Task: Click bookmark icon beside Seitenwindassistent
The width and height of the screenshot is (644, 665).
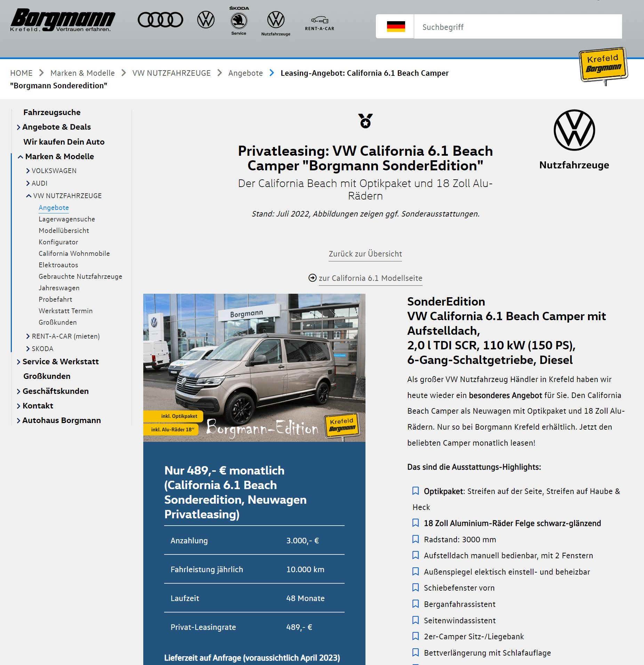Action: point(415,620)
